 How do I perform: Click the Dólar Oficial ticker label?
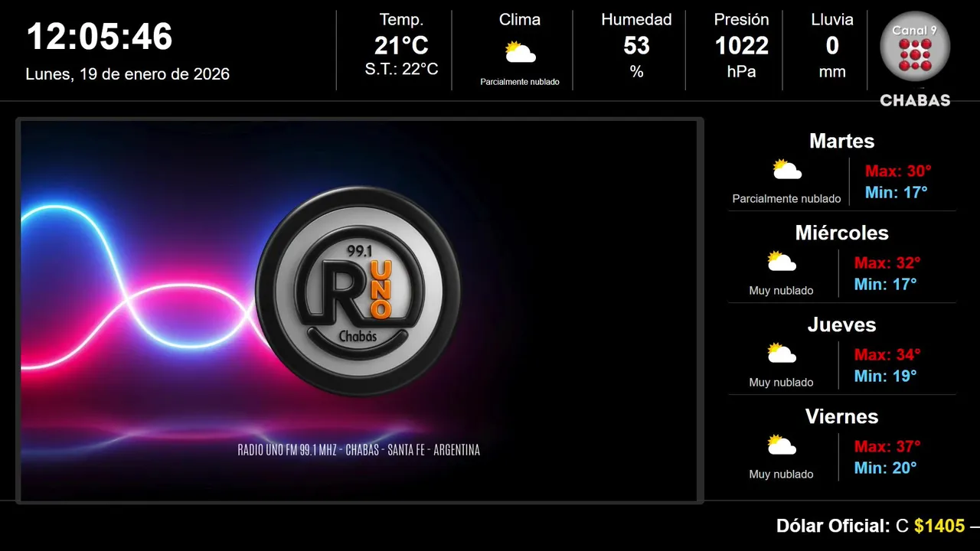pos(833,527)
